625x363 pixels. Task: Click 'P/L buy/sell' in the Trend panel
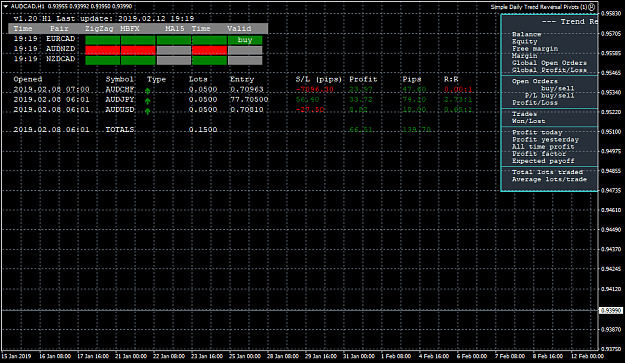[549, 96]
